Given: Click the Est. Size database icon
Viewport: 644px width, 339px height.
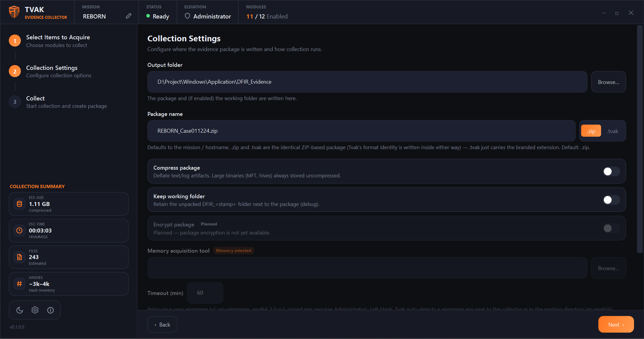Looking at the screenshot, I should pyautogui.click(x=19, y=204).
